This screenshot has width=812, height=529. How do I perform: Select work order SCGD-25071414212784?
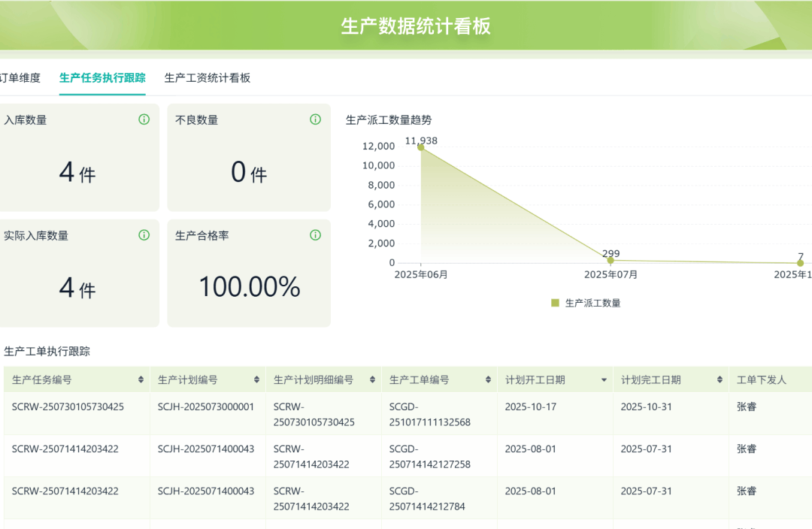427,498
